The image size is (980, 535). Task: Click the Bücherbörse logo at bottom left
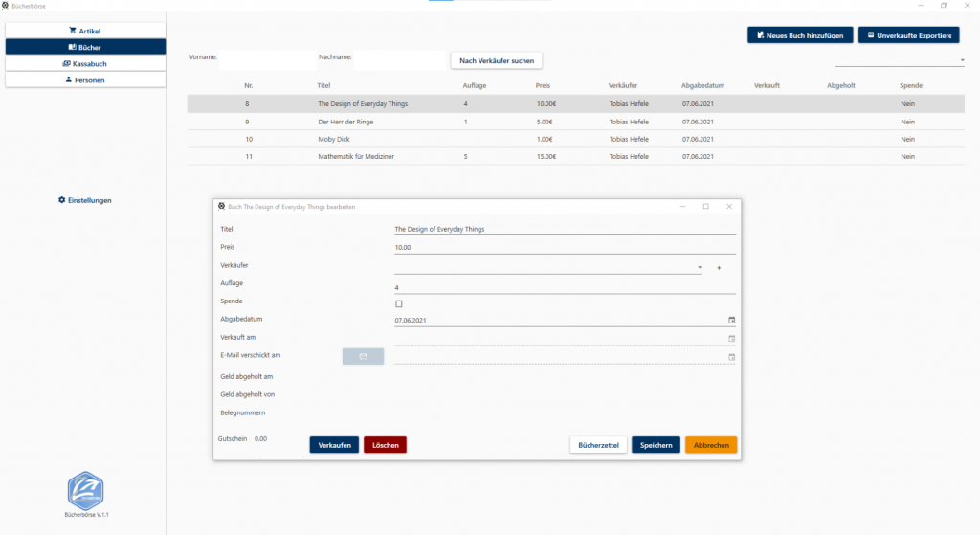click(85, 489)
